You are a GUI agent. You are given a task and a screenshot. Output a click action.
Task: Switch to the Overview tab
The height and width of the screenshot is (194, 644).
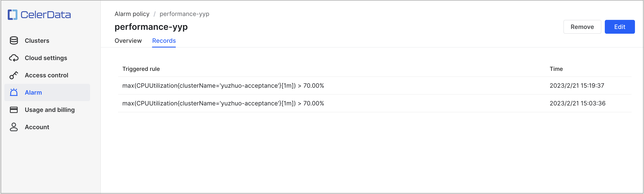(x=128, y=41)
